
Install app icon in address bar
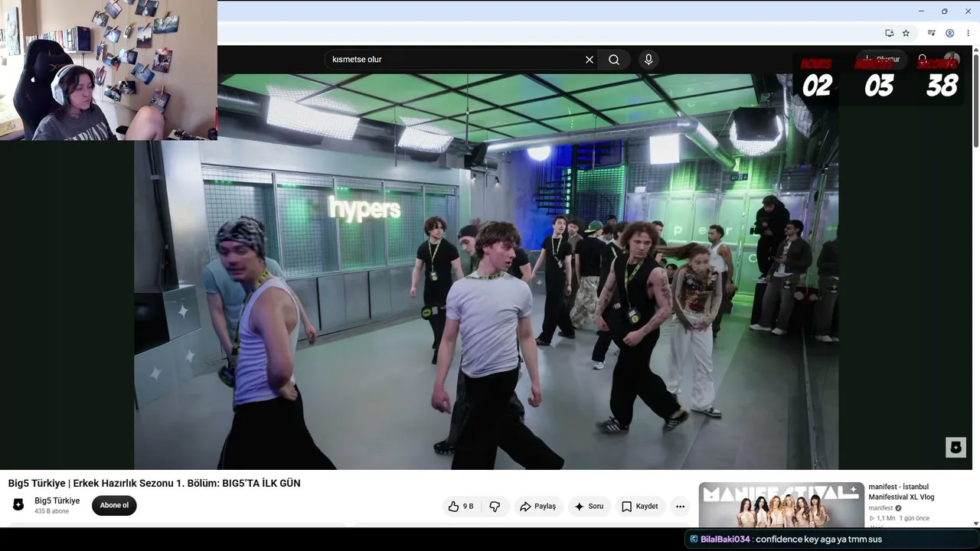pyautogui.click(x=889, y=33)
